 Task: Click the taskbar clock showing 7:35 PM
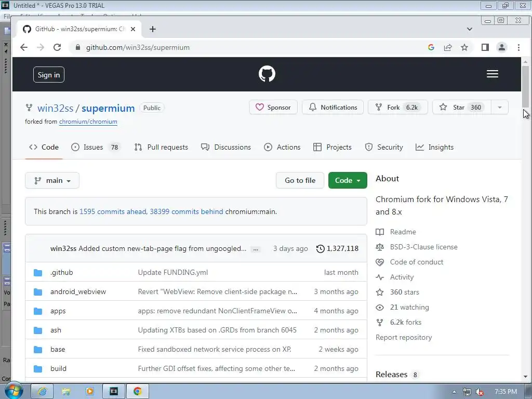pos(506,392)
